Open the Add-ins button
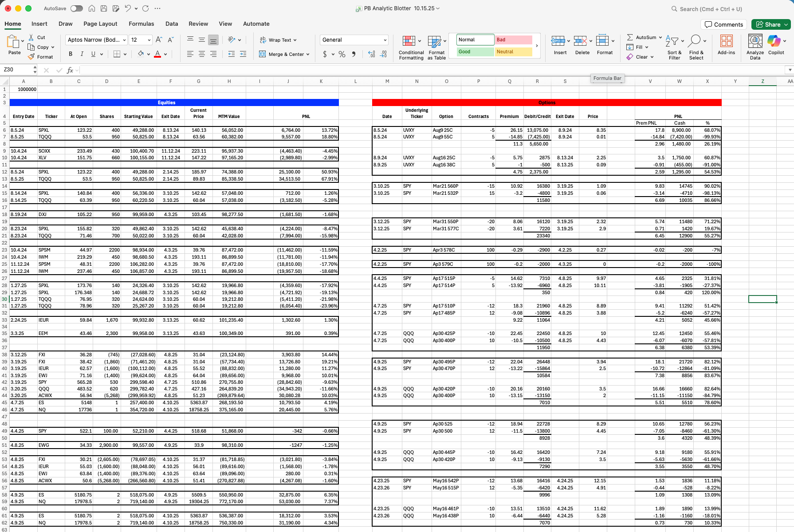794x532 pixels. click(x=726, y=45)
